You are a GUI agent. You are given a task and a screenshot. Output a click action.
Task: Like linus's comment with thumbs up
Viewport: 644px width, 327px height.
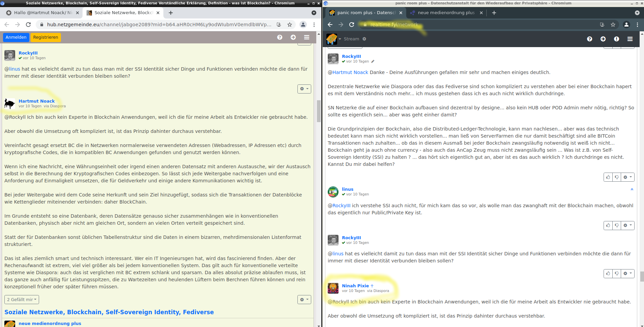tap(608, 225)
